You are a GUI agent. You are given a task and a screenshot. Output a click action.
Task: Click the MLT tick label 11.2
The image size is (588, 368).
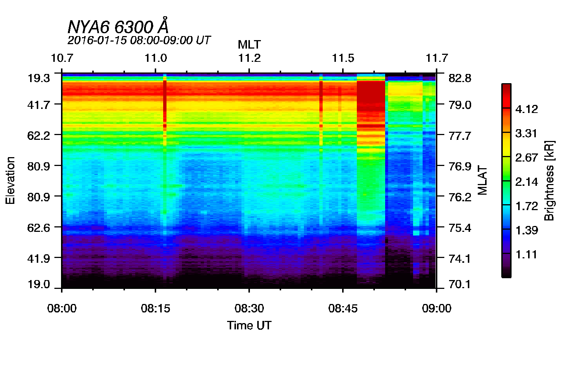[249, 58]
